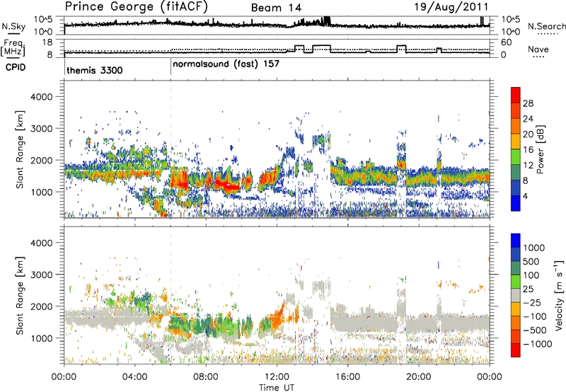Click the Nave axis value '60'
The height and width of the screenshot is (392, 566).
click(x=507, y=42)
